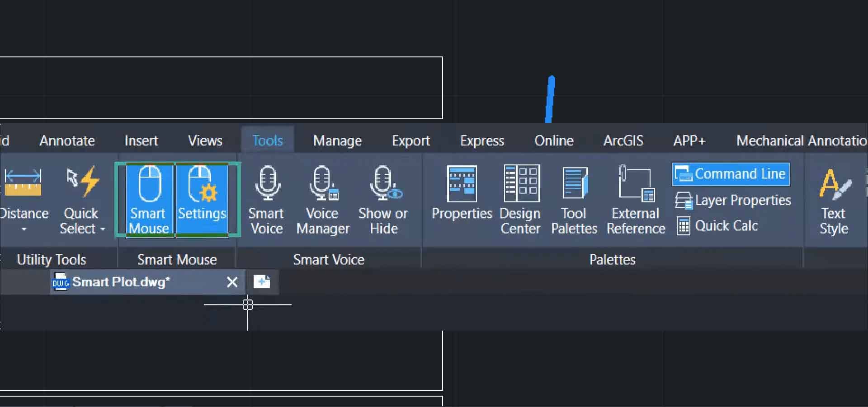Open the Voice Manager

[x=323, y=200]
